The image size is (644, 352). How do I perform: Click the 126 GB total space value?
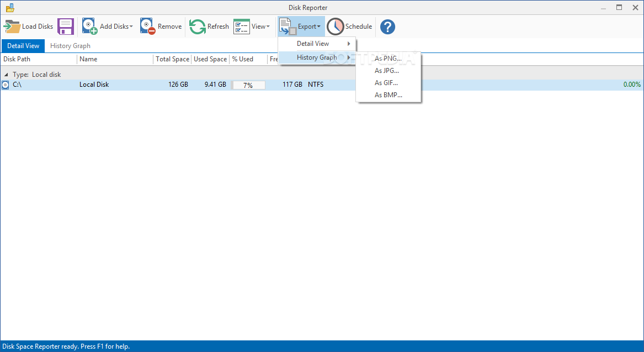click(x=178, y=85)
